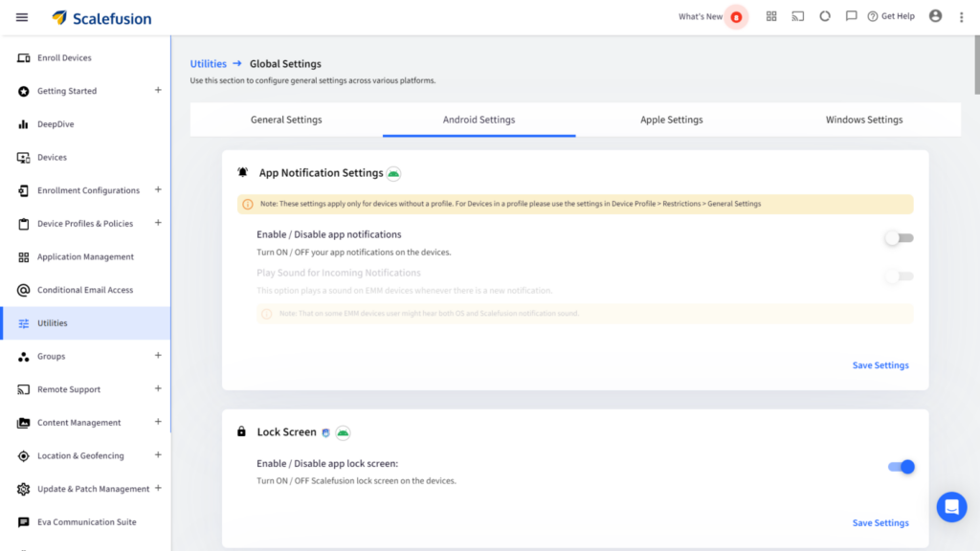980x551 pixels.
Task: Click the Content Management icon
Action: [23, 423]
